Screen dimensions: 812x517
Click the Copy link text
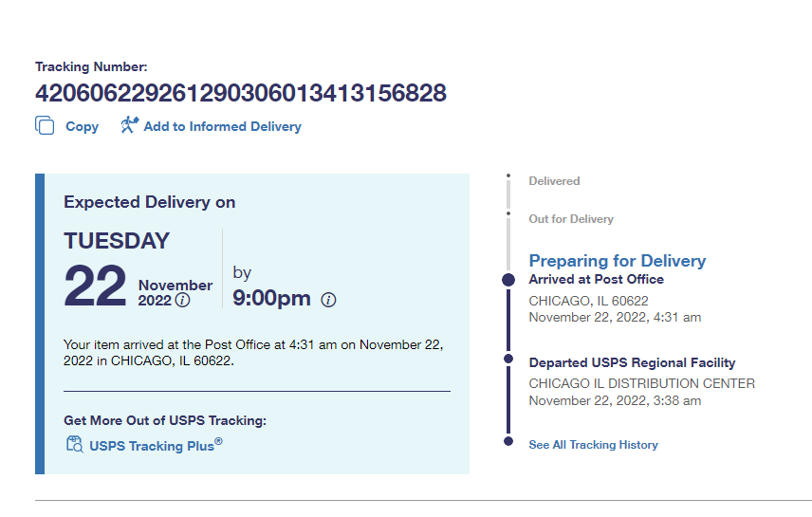82,126
